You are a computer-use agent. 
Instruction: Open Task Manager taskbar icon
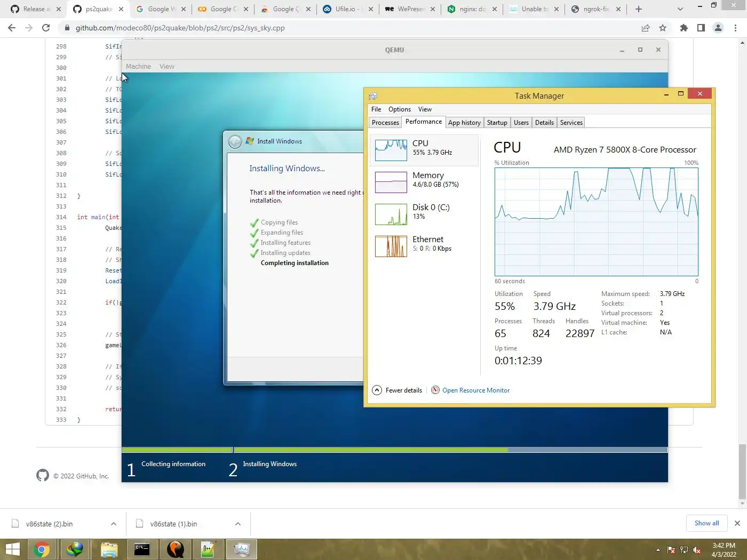pos(242,549)
